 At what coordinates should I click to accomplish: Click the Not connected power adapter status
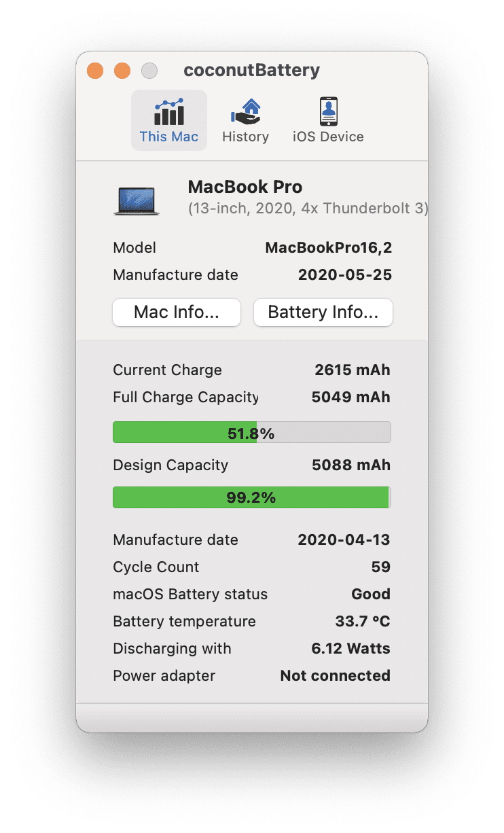tap(335, 676)
